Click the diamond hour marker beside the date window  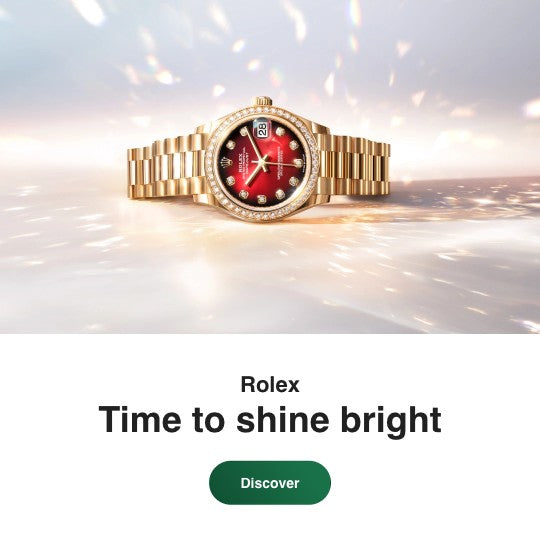click(280, 132)
